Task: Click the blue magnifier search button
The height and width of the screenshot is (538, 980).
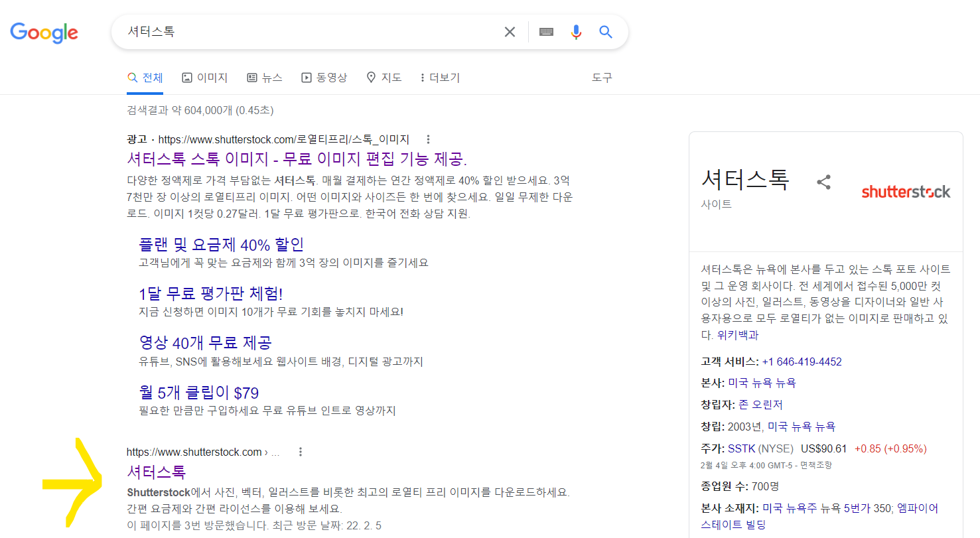Action: pos(605,32)
